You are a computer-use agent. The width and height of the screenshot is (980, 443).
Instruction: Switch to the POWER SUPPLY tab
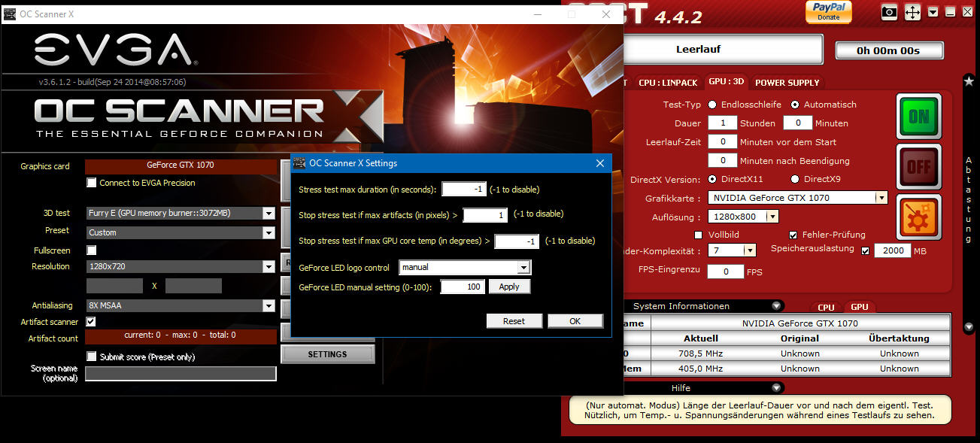pos(787,83)
